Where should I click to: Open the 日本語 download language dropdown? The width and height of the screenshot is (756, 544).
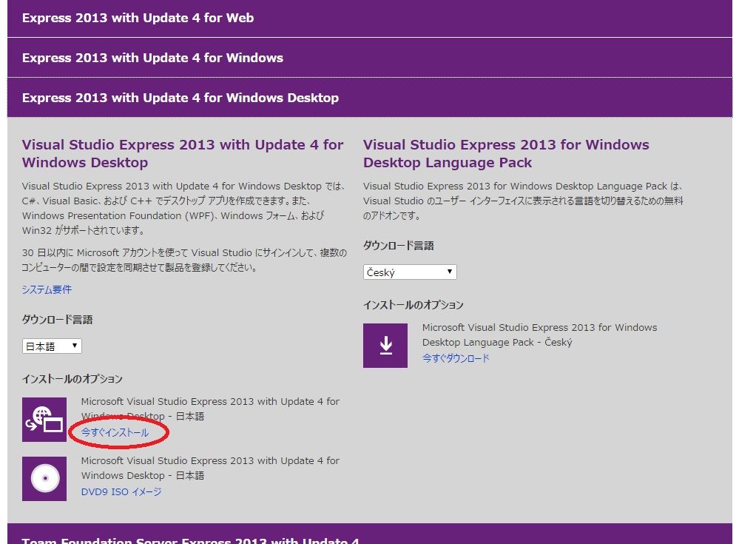click(52, 346)
